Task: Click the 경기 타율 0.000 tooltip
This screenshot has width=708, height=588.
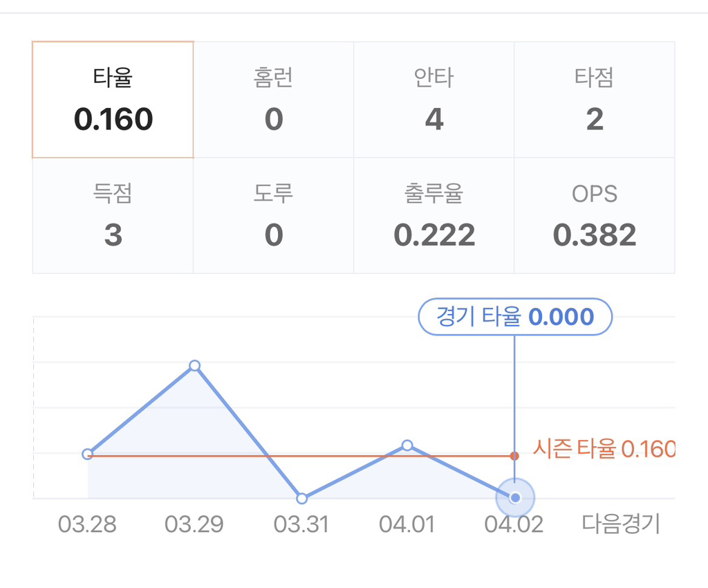Action: [515, 317]
